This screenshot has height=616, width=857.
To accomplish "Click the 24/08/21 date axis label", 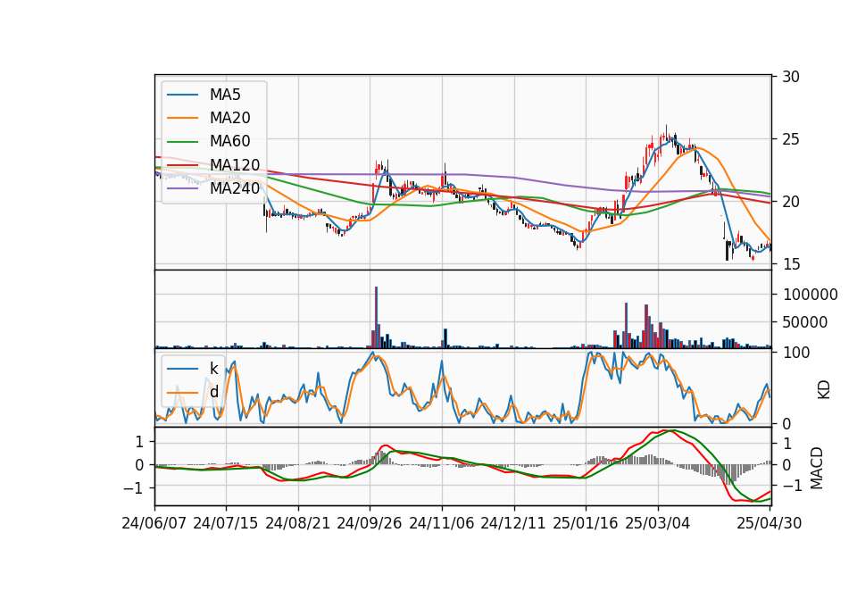I will pos(298,523).
